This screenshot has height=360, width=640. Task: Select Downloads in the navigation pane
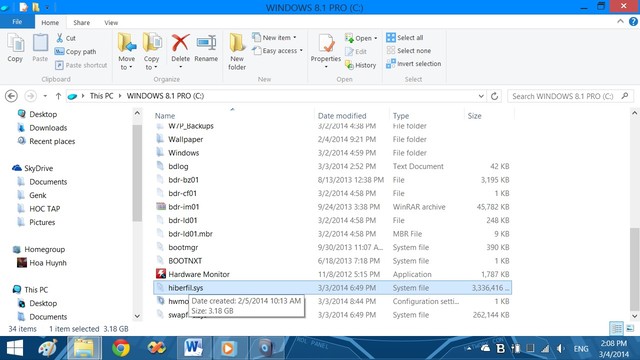[x=48, y=128]
